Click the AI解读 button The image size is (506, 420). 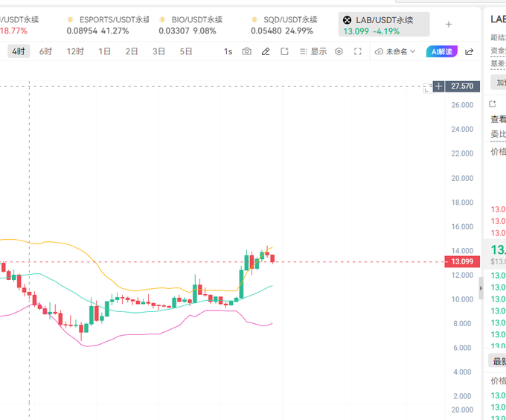(x=442, y=51)
